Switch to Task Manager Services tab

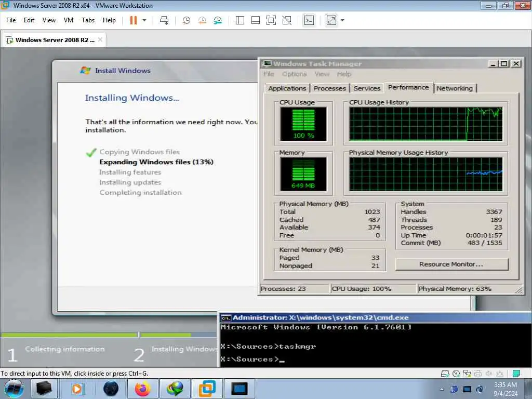[x=367, y=88]
